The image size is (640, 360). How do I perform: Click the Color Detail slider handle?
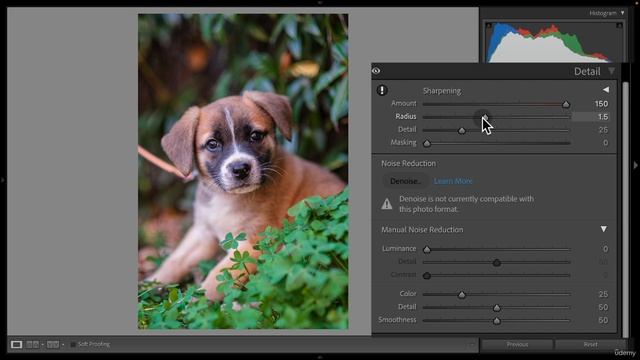pyautogui.click(x=497, y=308)
